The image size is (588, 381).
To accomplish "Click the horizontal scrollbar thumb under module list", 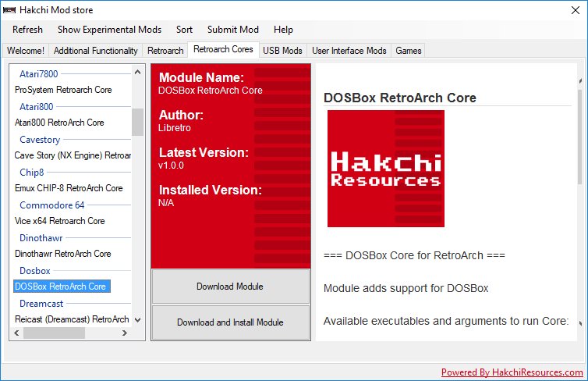I will (54, 333).
